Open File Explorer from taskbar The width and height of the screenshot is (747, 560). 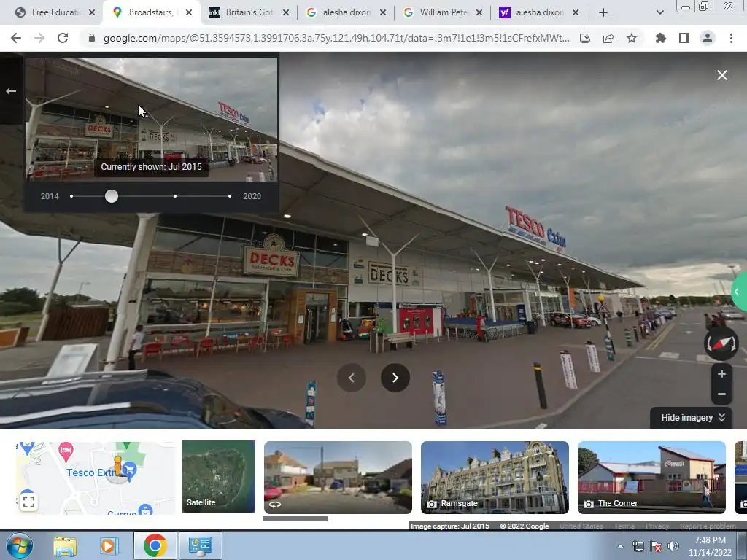click(65, 545)
